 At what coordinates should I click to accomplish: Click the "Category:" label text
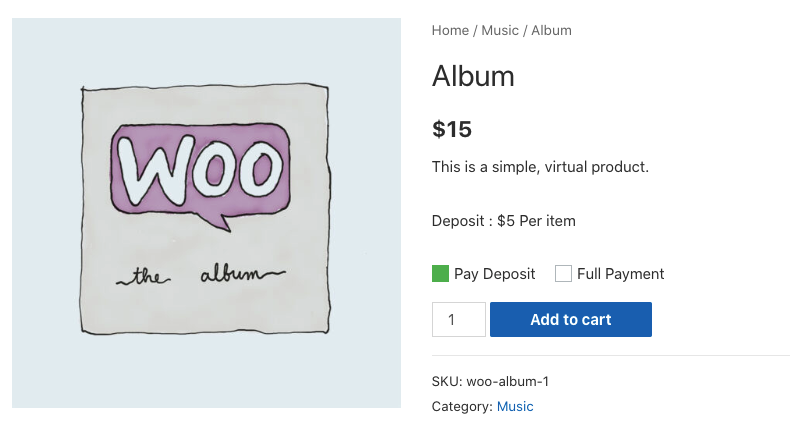click(462, 407)
